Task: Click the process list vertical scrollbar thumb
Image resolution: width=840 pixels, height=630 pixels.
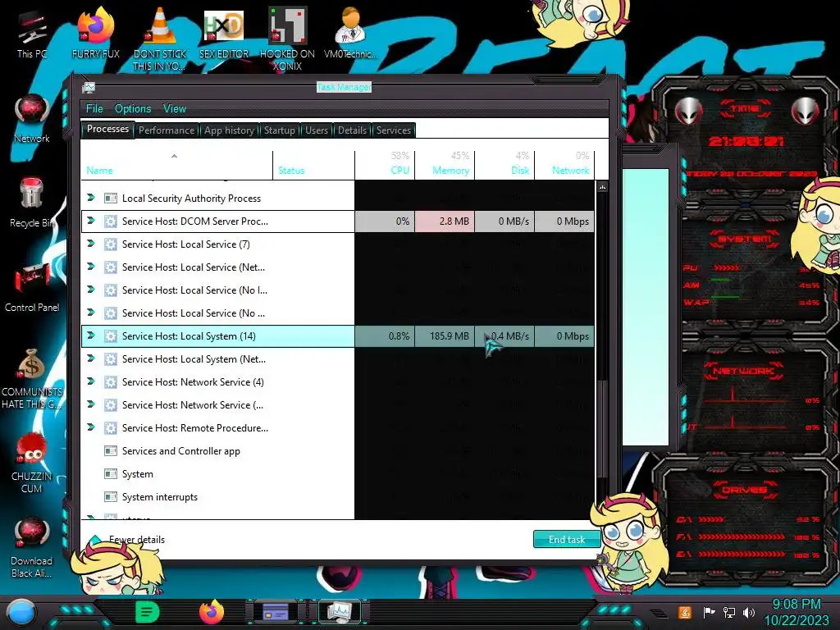Action: tap(603, 428)
